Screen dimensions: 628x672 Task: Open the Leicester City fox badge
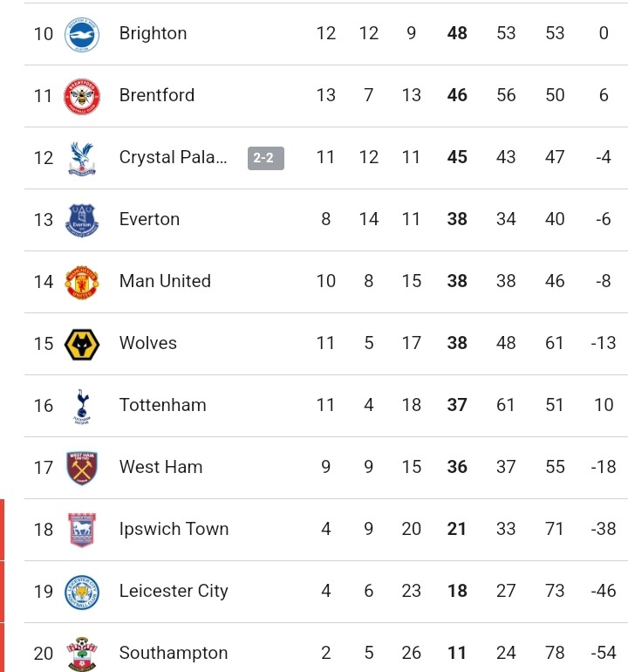pyautogui.click(x=82, y=593)
